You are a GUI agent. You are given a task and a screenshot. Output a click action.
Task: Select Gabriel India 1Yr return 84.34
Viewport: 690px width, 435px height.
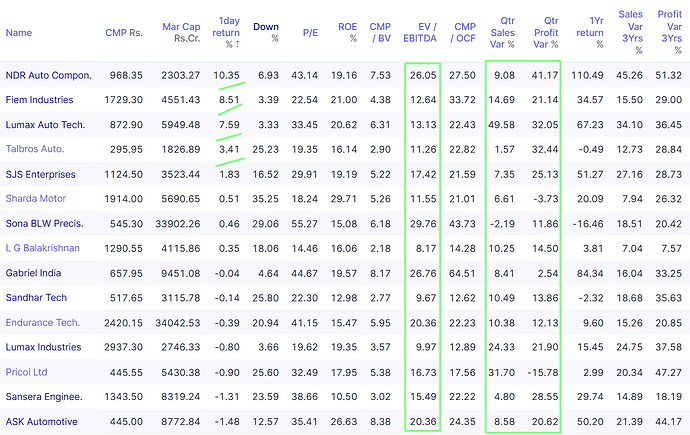click(x=590, y=273)
